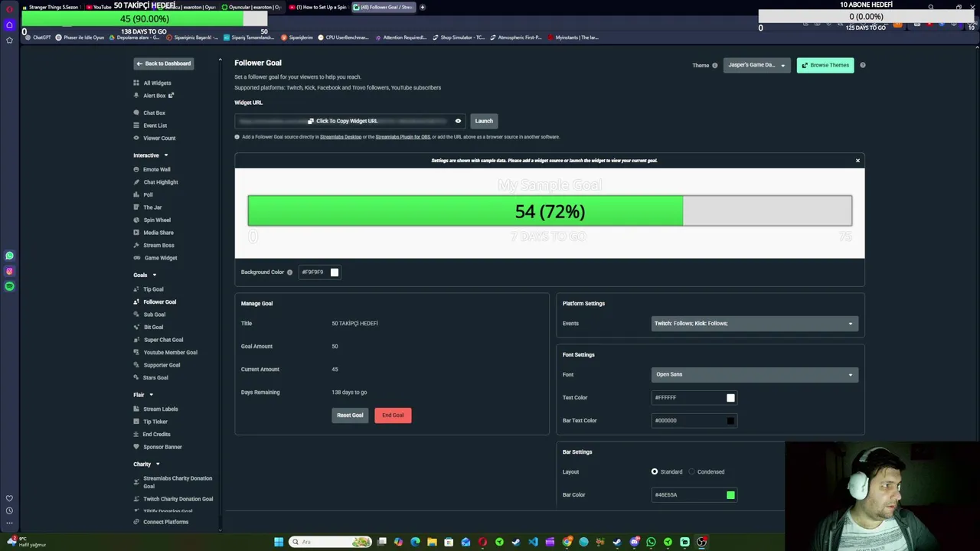
Task: Open the Chat Highlight widget page
Action: (161, 182)
